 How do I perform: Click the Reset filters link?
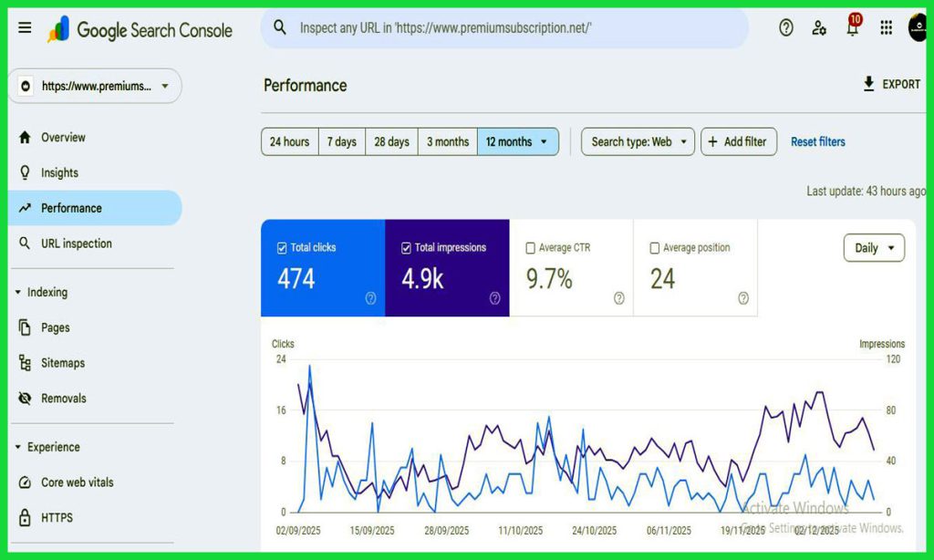[x=817, y=141]
